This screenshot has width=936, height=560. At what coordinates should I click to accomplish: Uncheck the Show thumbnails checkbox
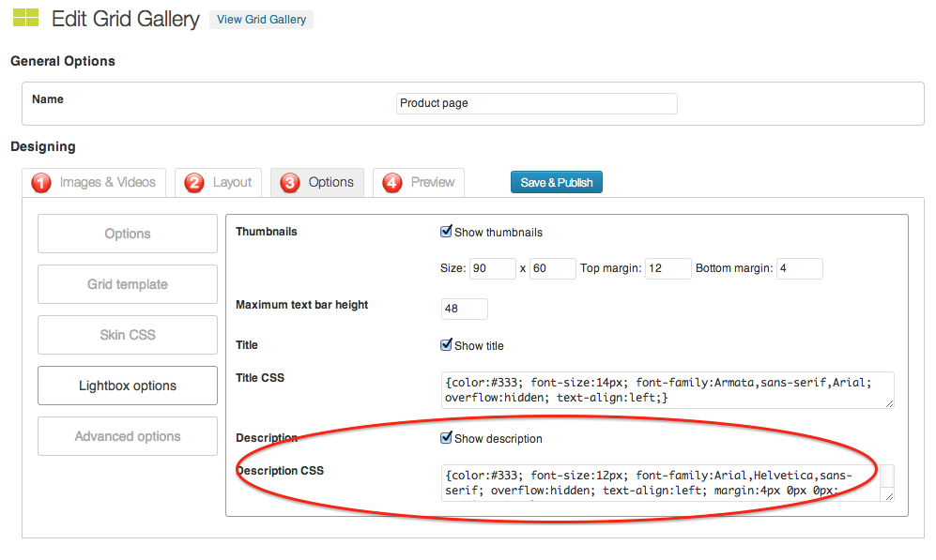click(x=447, y=232)
